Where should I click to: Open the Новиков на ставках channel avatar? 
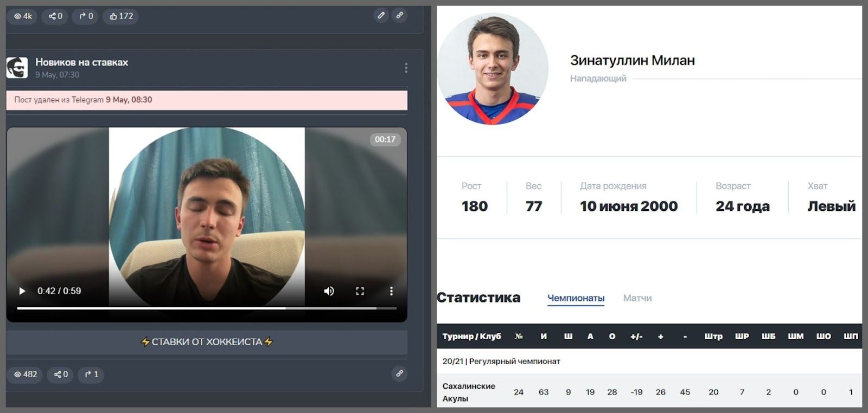[17, 68]
